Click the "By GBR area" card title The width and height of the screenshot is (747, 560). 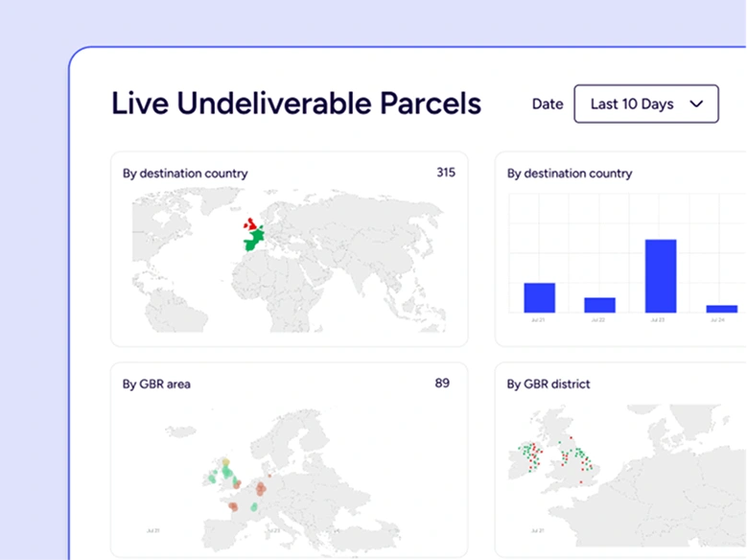click(156, 384)
